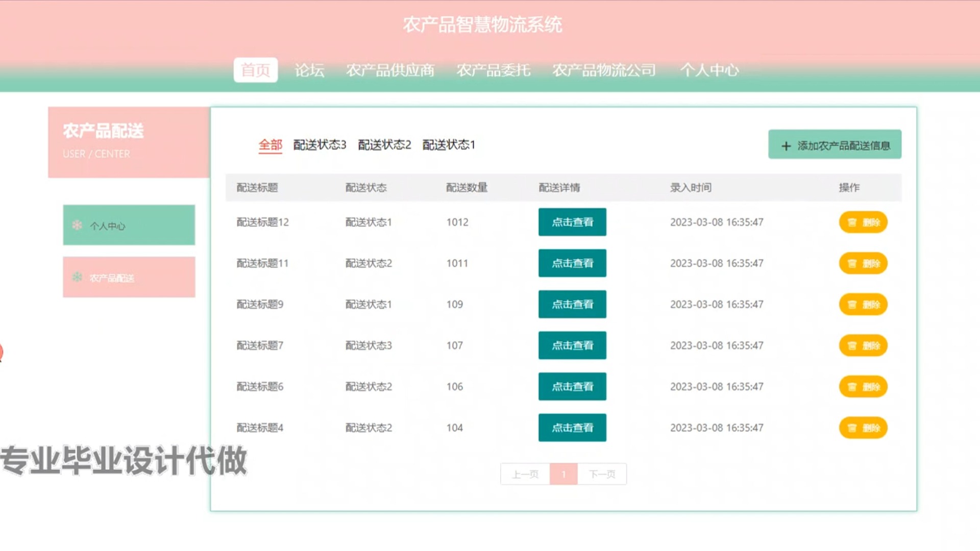Go to next page with 下一页
This screenshot has height=551, width=980.
[x=602, y=474]
